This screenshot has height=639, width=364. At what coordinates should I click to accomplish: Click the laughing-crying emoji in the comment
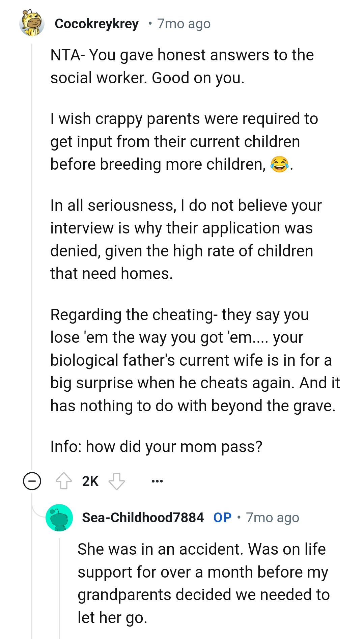point(279,165)
